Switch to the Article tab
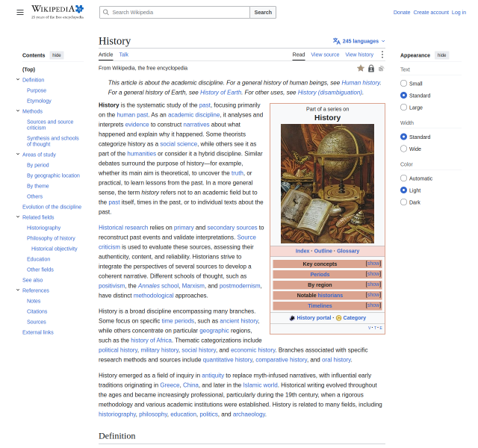The width and height of the screenshot is (478, 448). point(106,55)
